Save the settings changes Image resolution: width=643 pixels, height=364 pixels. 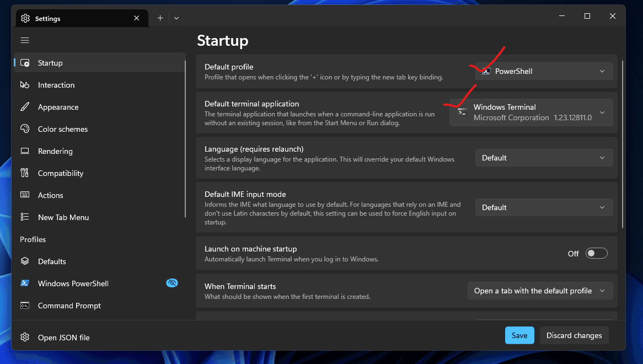519,335
